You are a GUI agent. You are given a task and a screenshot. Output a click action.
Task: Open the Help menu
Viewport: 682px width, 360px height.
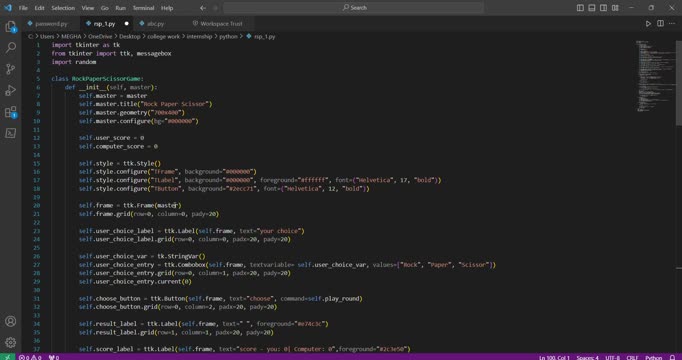(167, 7)
